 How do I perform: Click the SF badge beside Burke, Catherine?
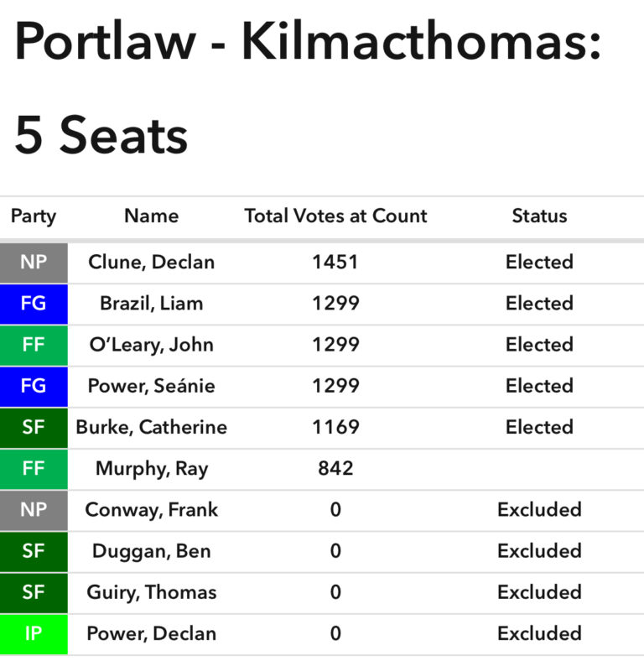tap(34, 427)
